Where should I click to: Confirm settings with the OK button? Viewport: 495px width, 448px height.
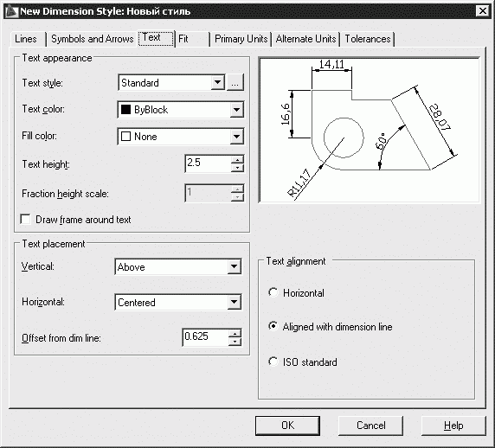click(287, 426)
